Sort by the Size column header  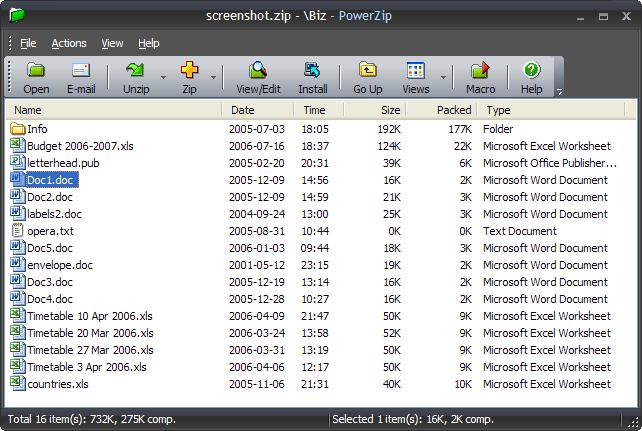pyautogui.click(x=375, y=110)
